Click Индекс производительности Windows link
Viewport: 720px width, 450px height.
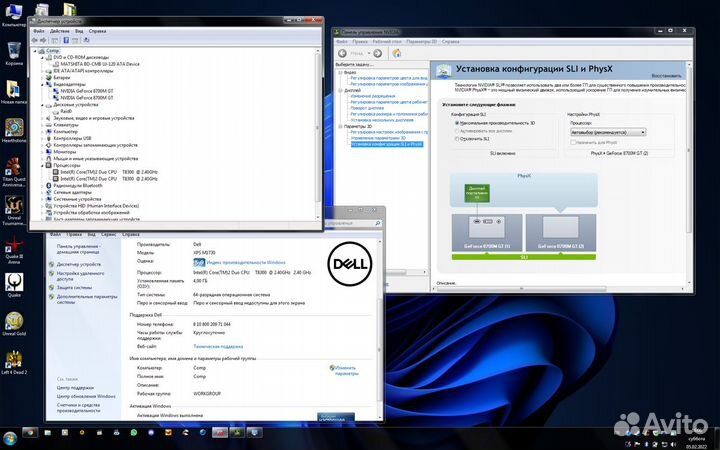pos(246,263)
